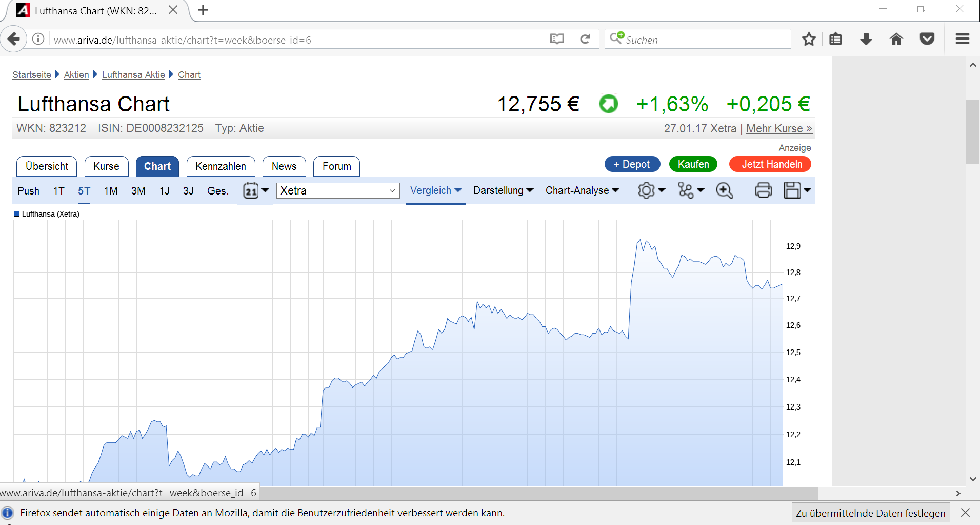Open downloads arrow icon
The height and width of the screenshot is (525, 980).
click(x=866, y=39)
